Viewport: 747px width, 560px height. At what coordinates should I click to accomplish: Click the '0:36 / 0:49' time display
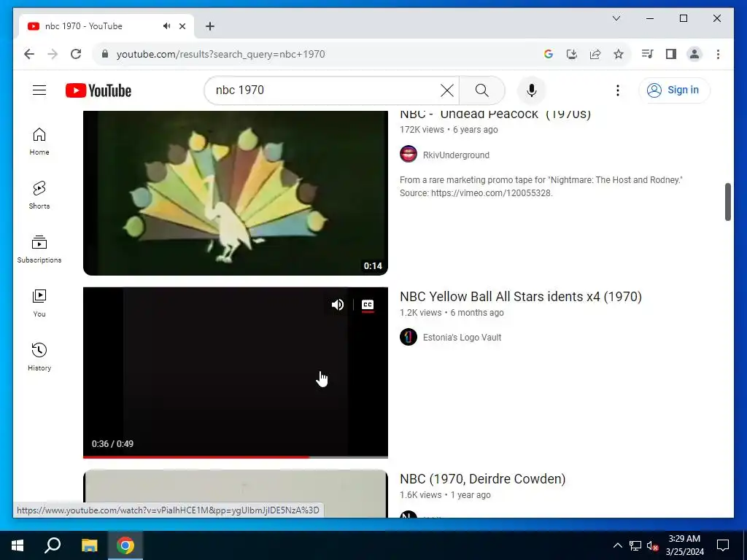[112, 444]
